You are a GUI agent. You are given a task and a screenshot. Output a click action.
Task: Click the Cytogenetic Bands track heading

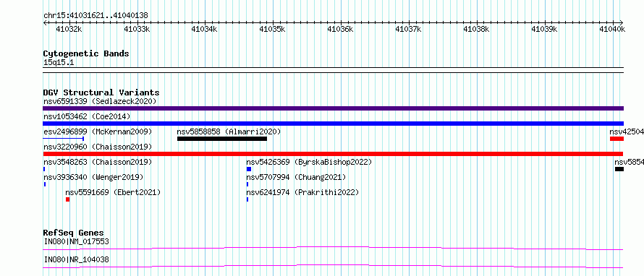[x=86, y=53]
